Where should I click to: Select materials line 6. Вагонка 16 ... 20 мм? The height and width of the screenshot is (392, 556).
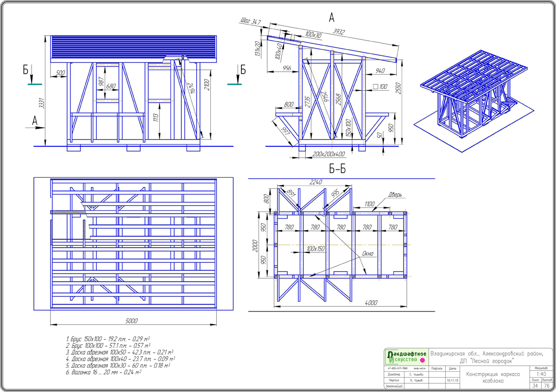pyautogui.click(x=103, y=372)
